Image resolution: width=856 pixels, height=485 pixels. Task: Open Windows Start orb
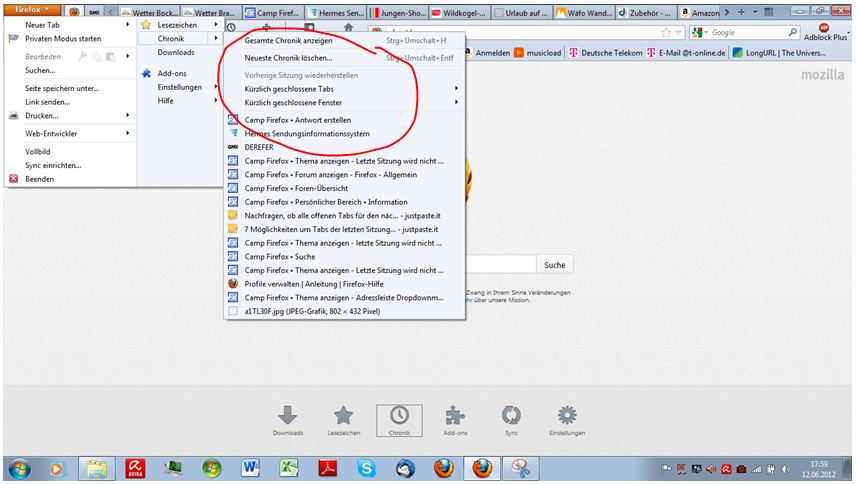[x=19, y=469]
